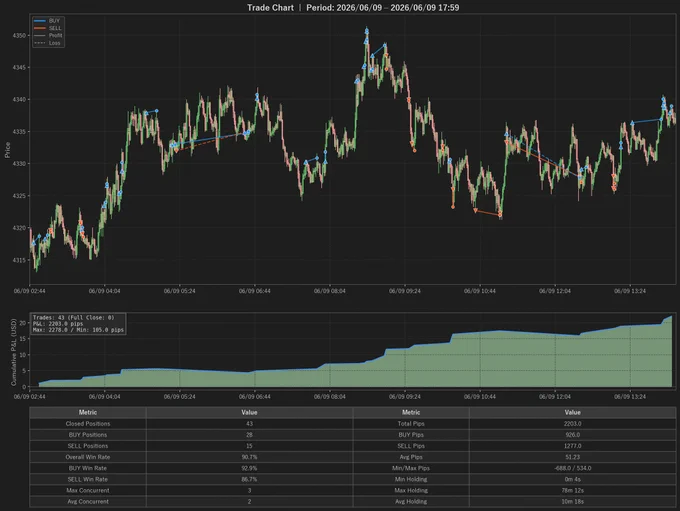Click the 'Trades: 43 (Full Close: 0)' summary line

(73, 318)
